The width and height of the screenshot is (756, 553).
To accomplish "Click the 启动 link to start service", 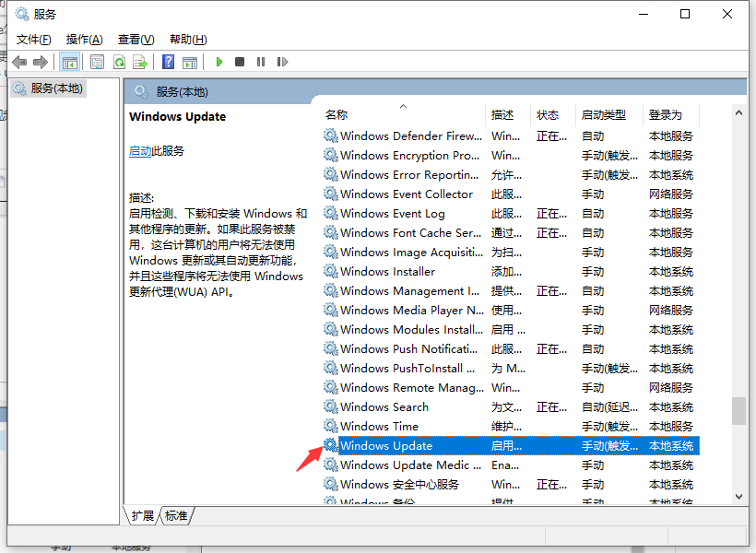I will pos(140,150).
